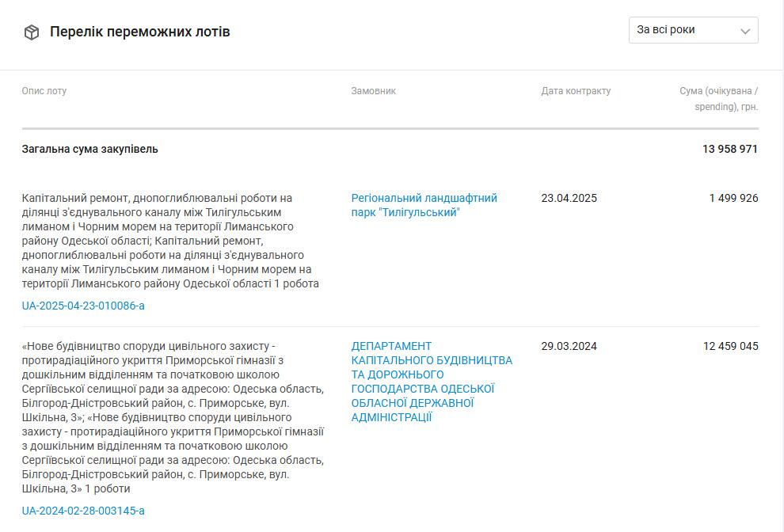The height and width of the screenshot is (532, 784).
Task: Click the 'Загальна сума закупівель' row label
Action: click(x=89, y=149)
